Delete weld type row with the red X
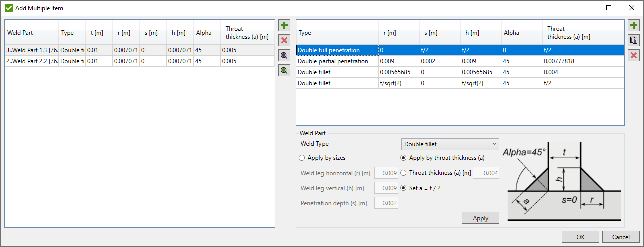The image size is (644, 247). coord(634,55)
